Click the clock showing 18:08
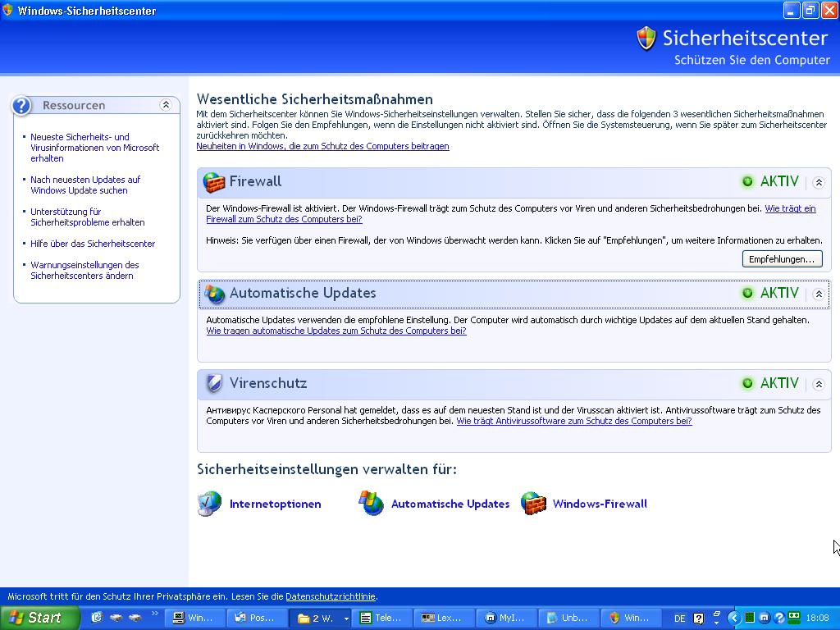This screenshot has height=630, width=840. click(x=817, y=619)
